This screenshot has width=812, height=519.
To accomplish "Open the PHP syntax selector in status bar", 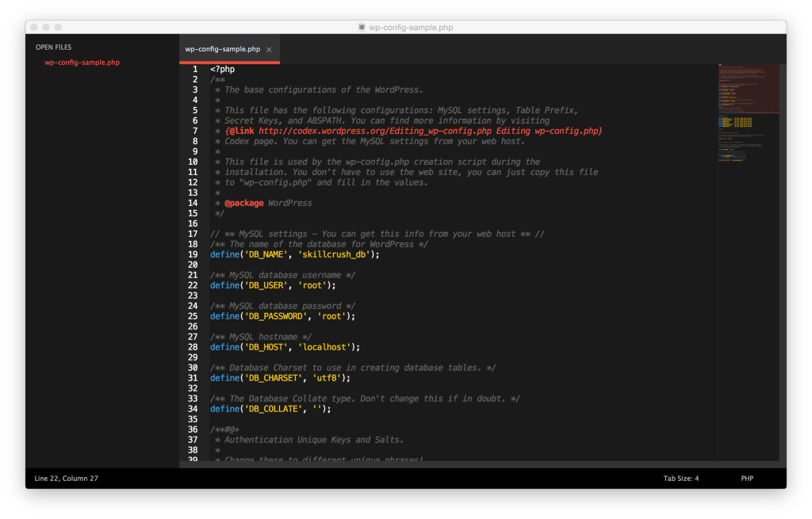I will pos(747,478).
